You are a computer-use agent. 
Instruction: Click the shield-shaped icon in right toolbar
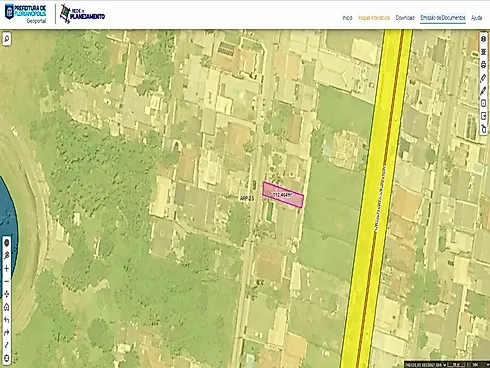483,103
